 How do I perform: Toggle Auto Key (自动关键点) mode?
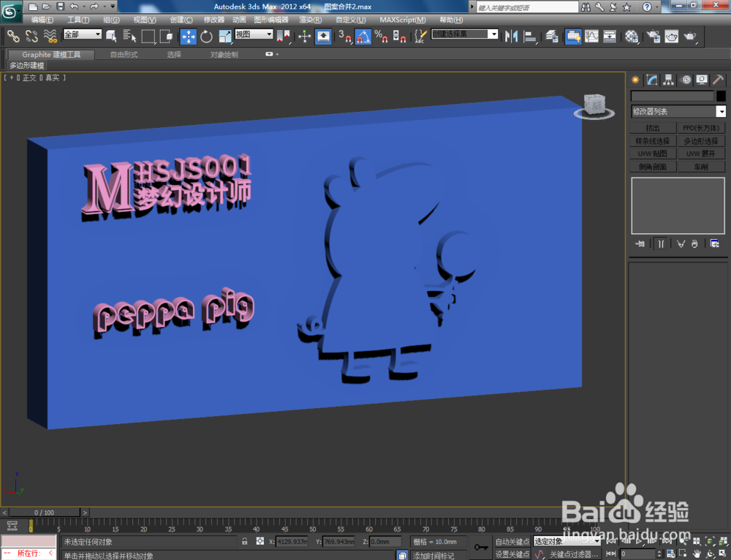click(512, 541)
